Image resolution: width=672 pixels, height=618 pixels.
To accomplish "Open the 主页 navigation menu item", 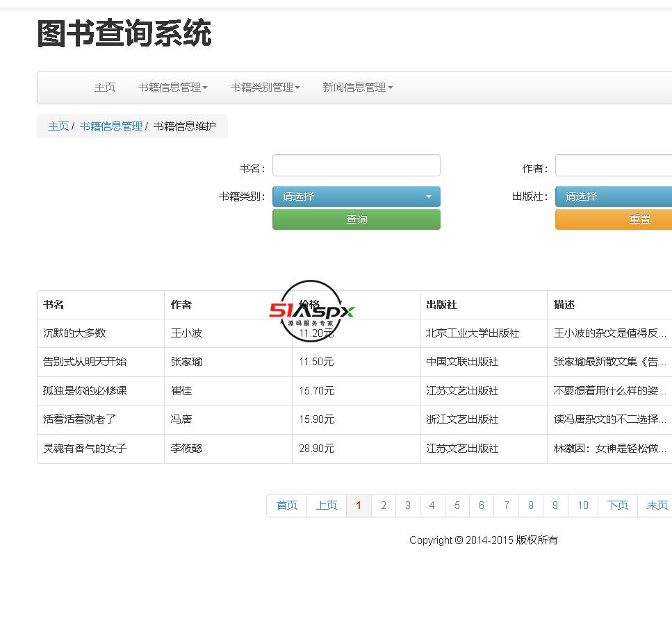I will 105,87.
